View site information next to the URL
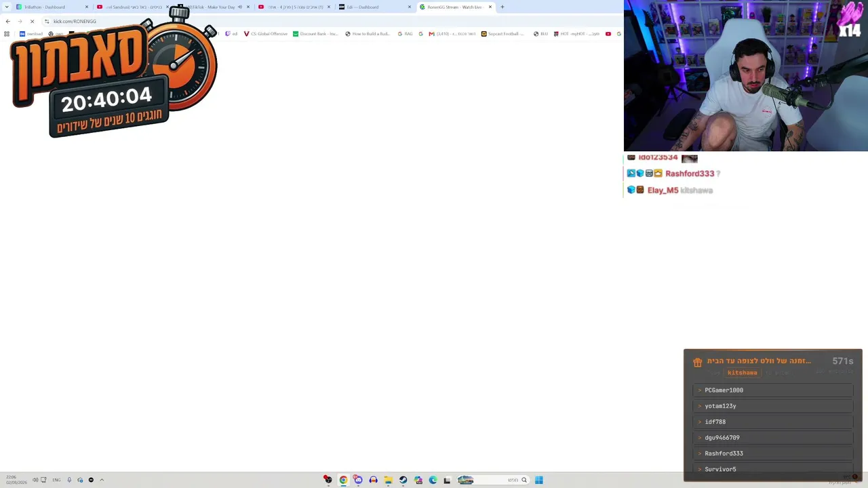The width and height of the screenshot is (868, 488). point(47,21)
